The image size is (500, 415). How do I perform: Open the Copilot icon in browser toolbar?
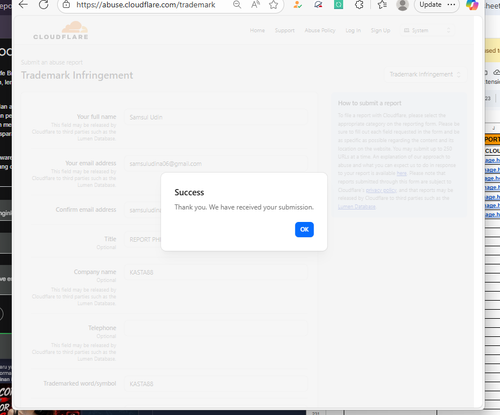tap(472, 5)
